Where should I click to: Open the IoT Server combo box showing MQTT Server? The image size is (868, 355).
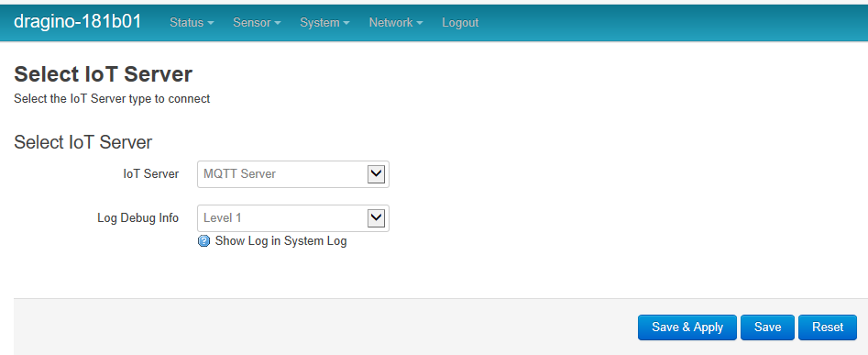(x=293, y=174)
